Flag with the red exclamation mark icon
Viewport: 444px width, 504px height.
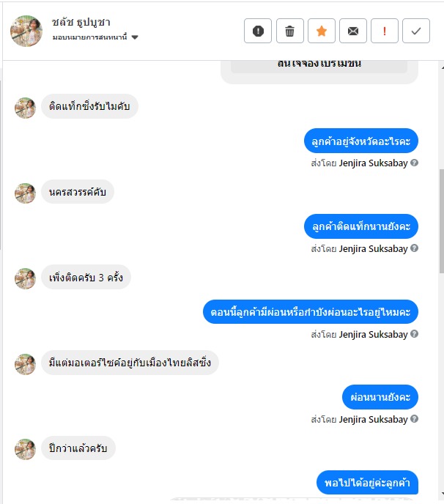coord(385,31)
